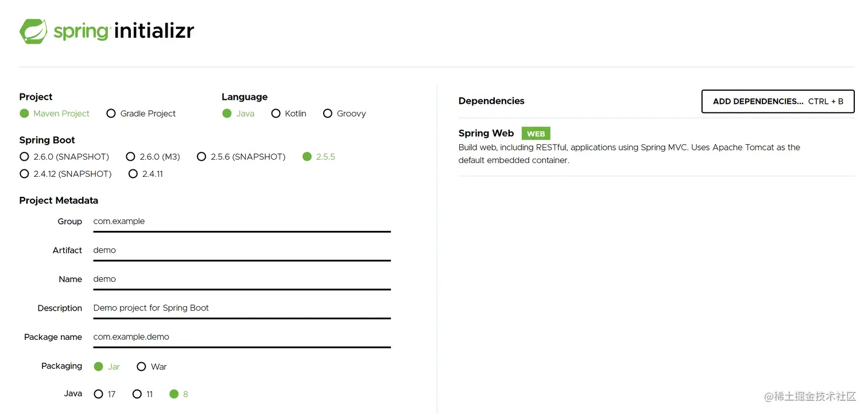The width and height of the screenshot is (868, 414).
Task: Click the Spring Web dependency title
Action: click(486, 133)
